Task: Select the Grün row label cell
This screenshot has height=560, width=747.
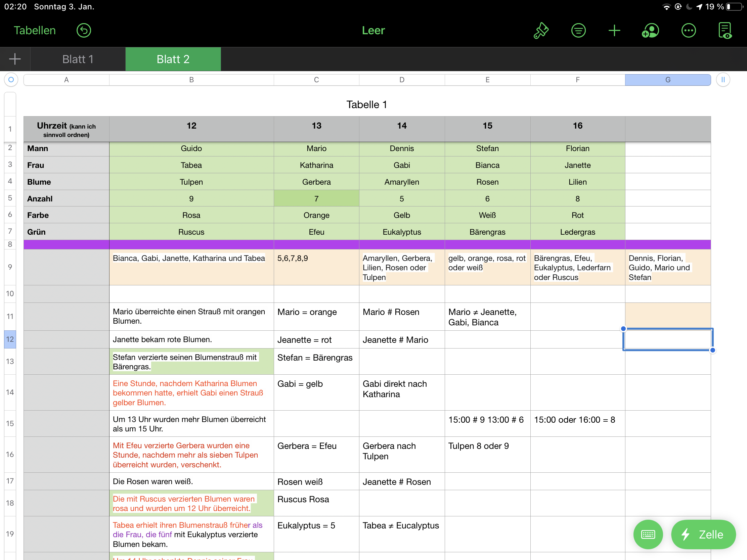Action: [67, 232]
